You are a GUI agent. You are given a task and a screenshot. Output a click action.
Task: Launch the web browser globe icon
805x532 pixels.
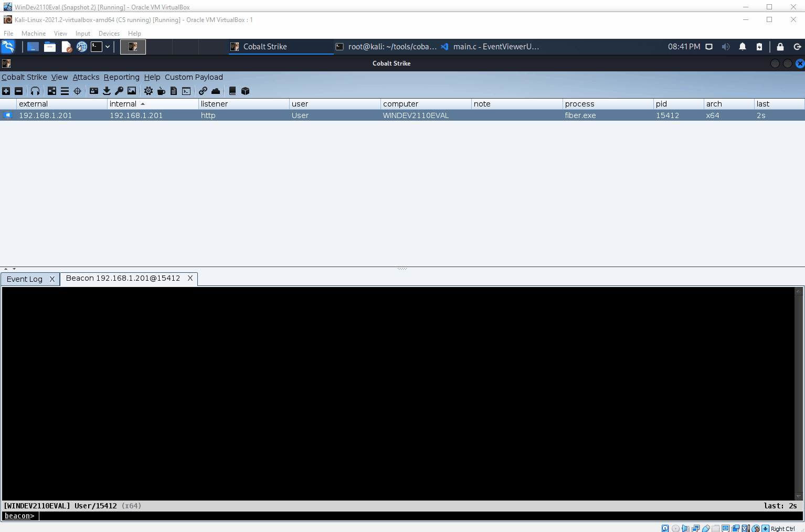82,47
